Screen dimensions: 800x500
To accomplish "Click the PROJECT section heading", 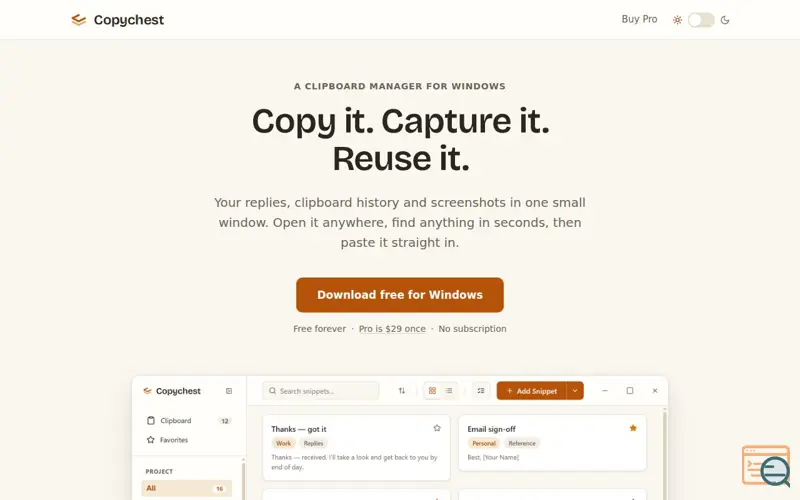I will (159, 471).
